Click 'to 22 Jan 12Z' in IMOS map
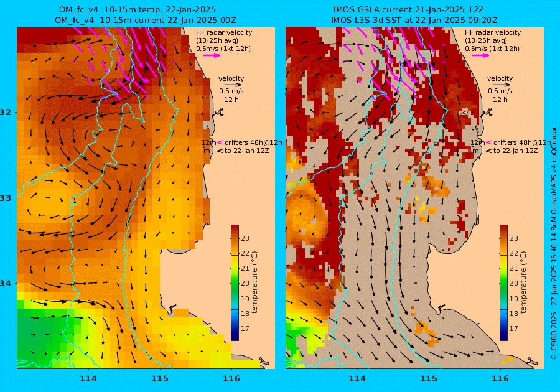Viewport: 560px width, 392px height. [515, 151]
